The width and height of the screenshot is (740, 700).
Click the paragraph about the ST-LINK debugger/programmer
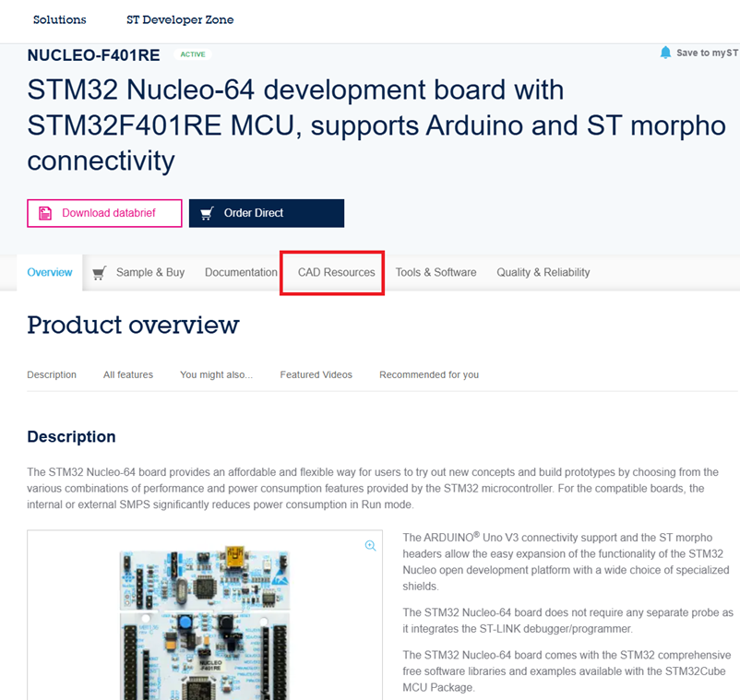click(567, 621)
